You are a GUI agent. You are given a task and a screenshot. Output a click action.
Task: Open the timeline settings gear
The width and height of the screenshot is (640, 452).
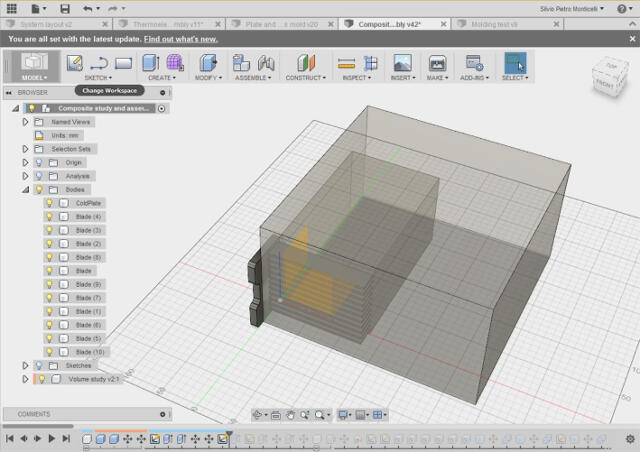[630, 439]
